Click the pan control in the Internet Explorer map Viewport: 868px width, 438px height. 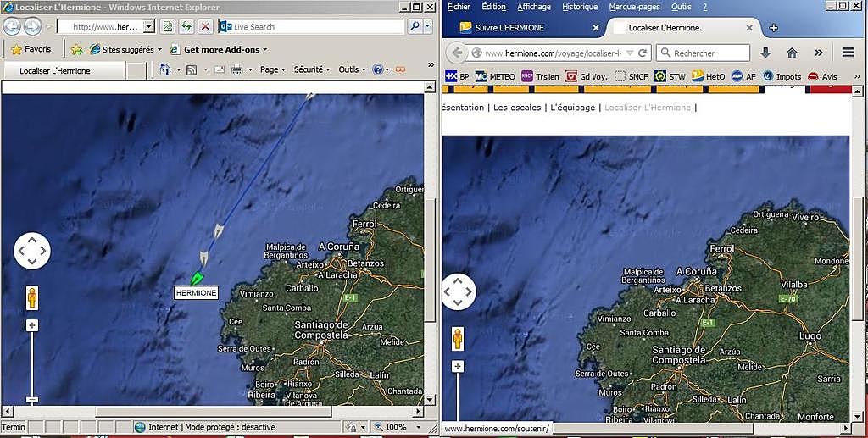tap(31, 251)
